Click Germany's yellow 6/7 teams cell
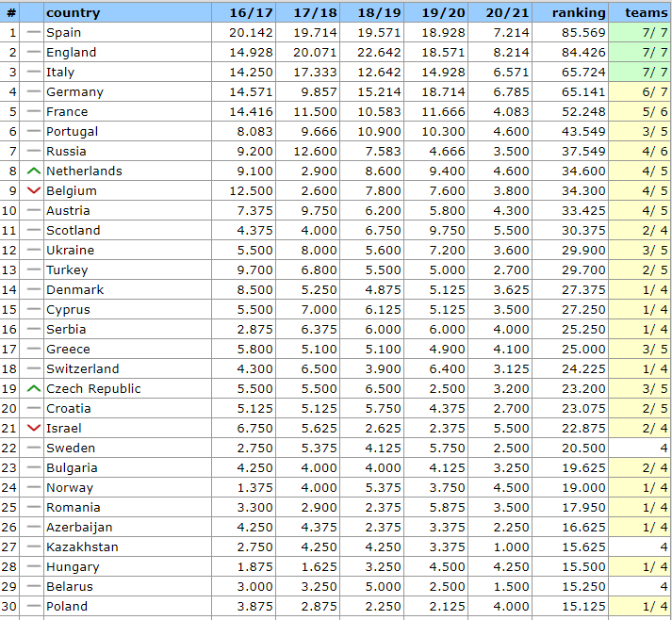This screenshot has height=620, width=672. [640, 92]
